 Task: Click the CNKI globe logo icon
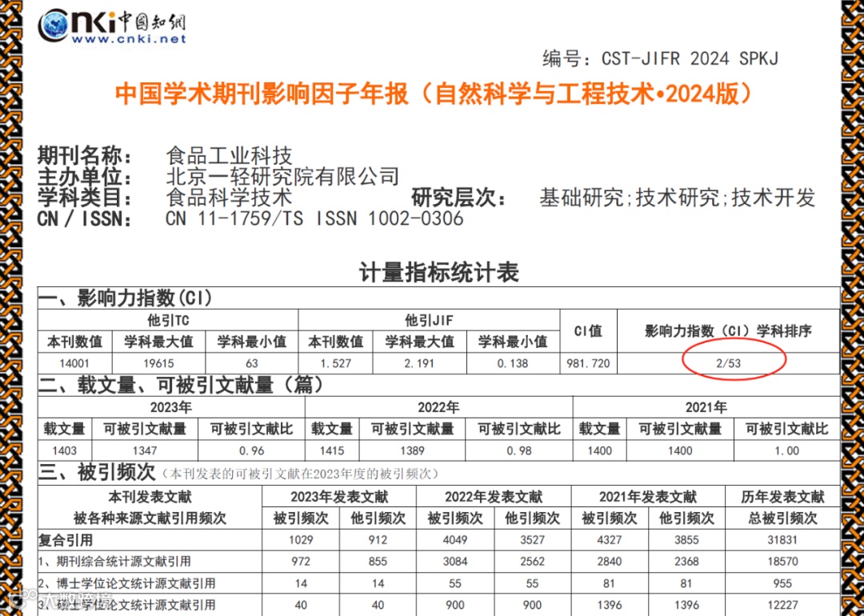pyautogui.click(x=54, y=26)
